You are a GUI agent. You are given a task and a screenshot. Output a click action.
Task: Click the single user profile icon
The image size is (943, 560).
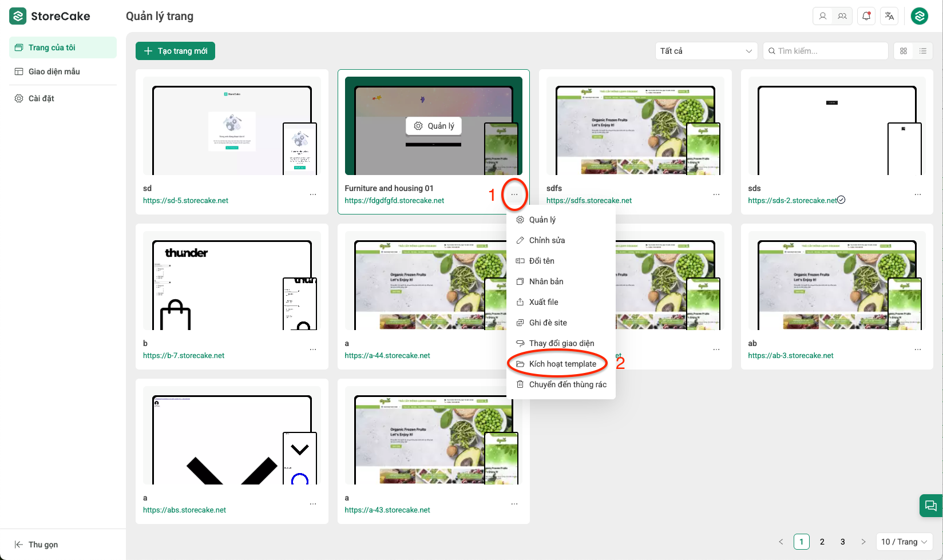pos(823,16)
